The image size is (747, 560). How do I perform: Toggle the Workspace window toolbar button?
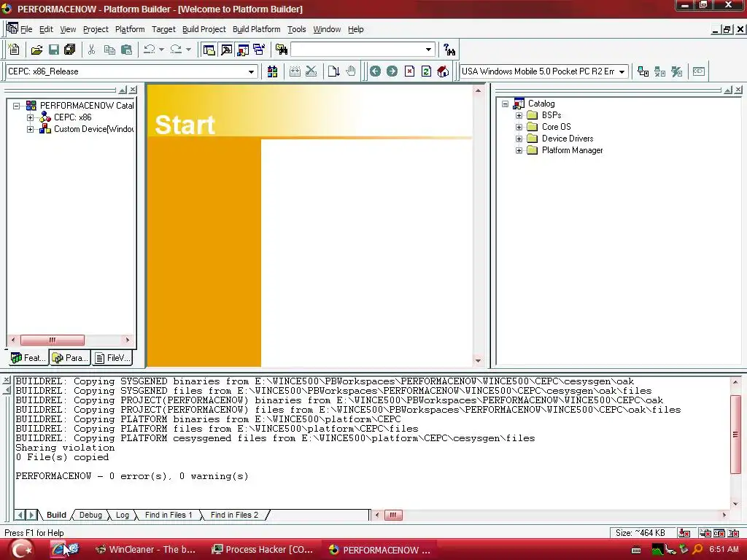click(x=209, y=50)
